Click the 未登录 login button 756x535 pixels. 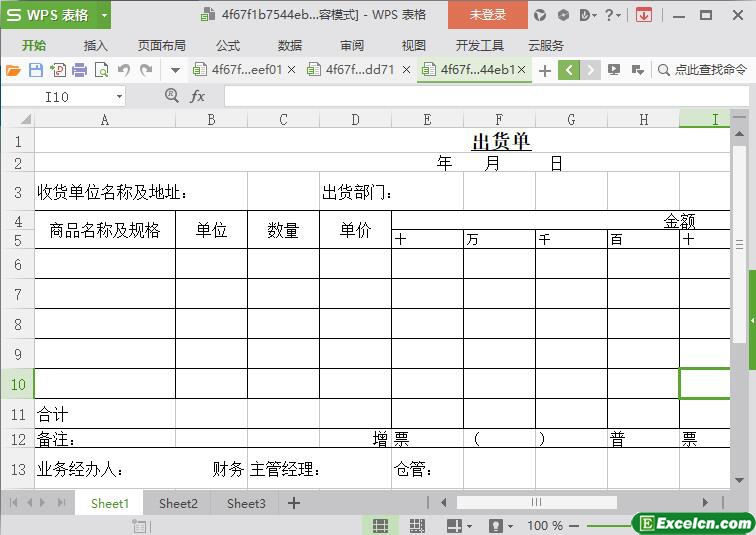(x=488, y=15)
